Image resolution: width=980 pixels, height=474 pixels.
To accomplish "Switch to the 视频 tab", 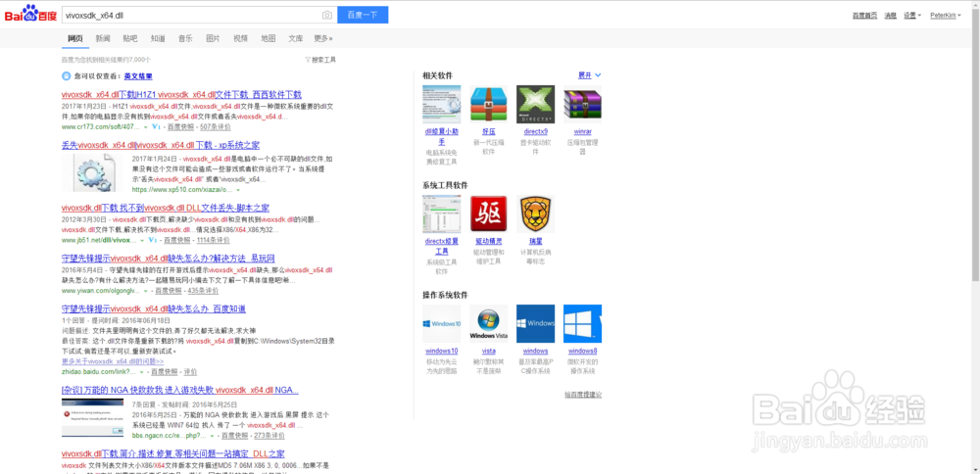I will click(241, 38).
